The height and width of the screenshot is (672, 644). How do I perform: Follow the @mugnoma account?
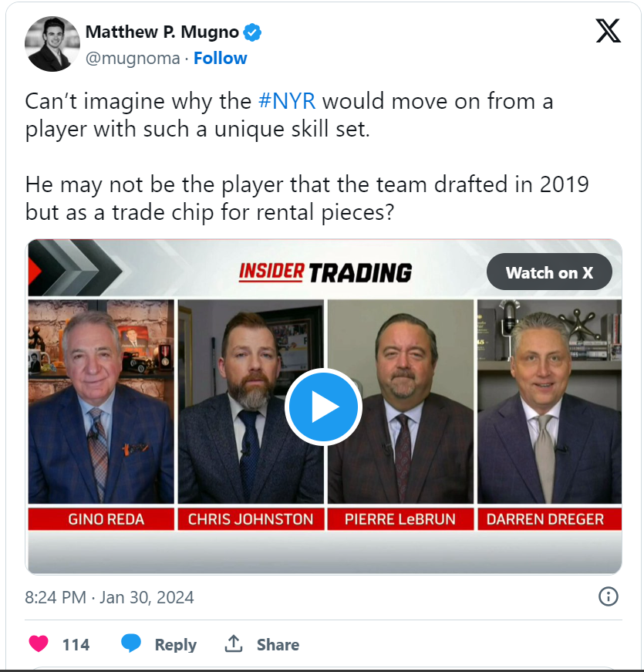click(x=221, y=59)
